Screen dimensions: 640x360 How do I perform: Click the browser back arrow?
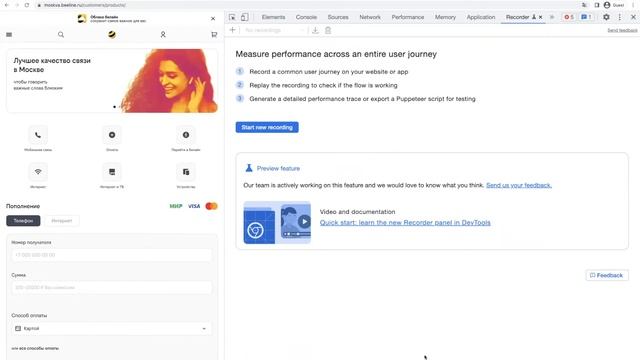pos(7,5)
